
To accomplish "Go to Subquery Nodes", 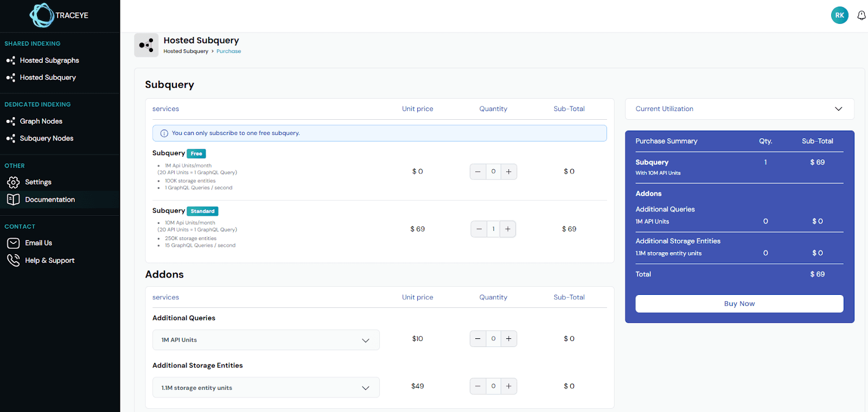I will coord(47,138).
